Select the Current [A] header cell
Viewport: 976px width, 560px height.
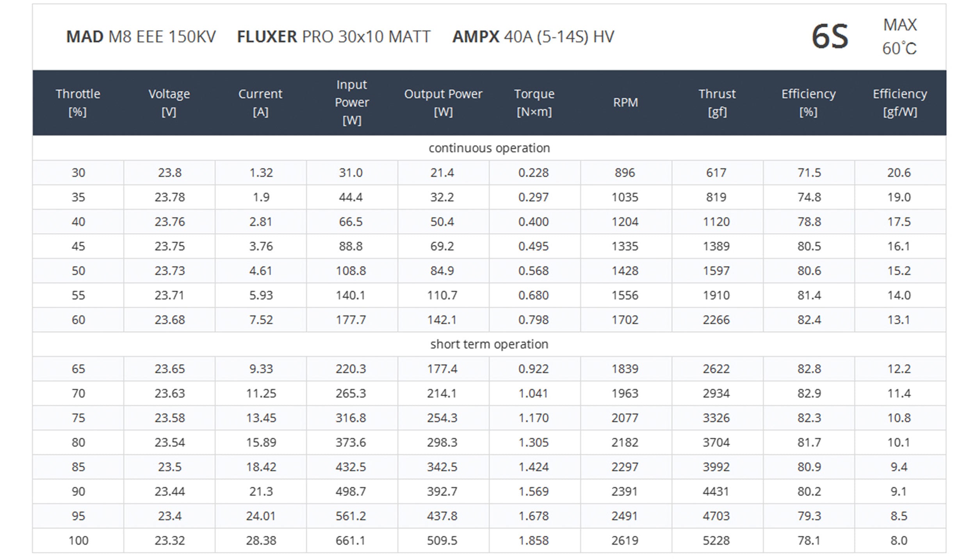(260, 103)
